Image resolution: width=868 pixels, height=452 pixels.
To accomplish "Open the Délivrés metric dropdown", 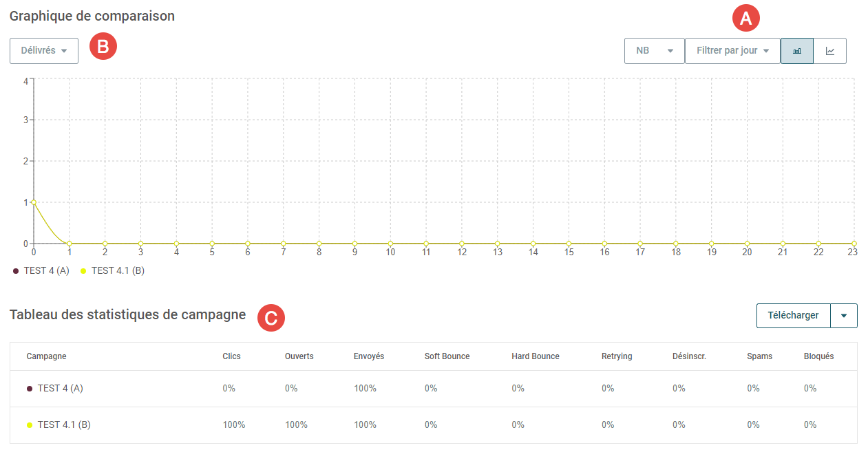I will pos(44,51).
